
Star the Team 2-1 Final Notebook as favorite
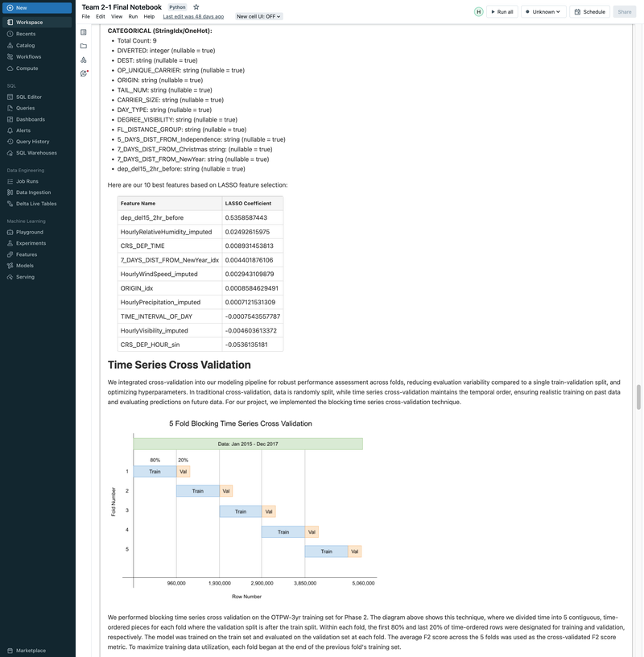click(x=195, y=6)
